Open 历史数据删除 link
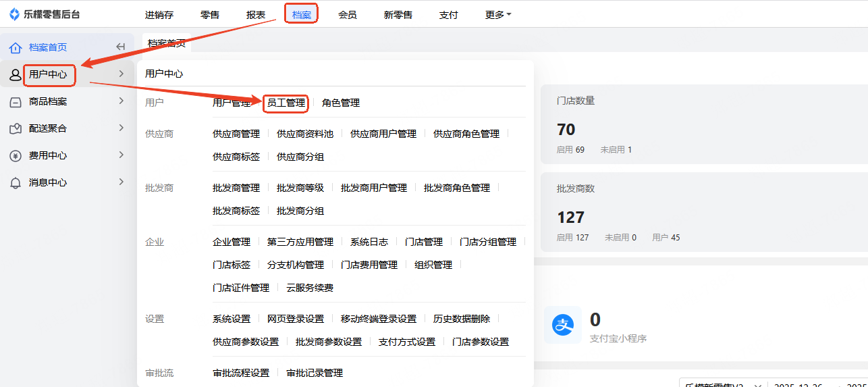The height and width of the screenshot is (387, 868). (x=462, y=319)
